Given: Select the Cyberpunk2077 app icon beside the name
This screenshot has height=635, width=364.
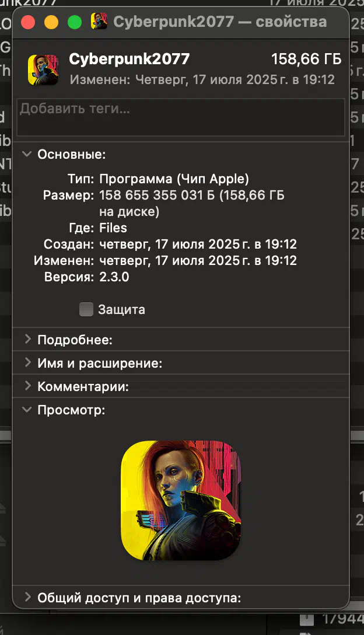Looking at the screenshot, I should pos(43,70).
